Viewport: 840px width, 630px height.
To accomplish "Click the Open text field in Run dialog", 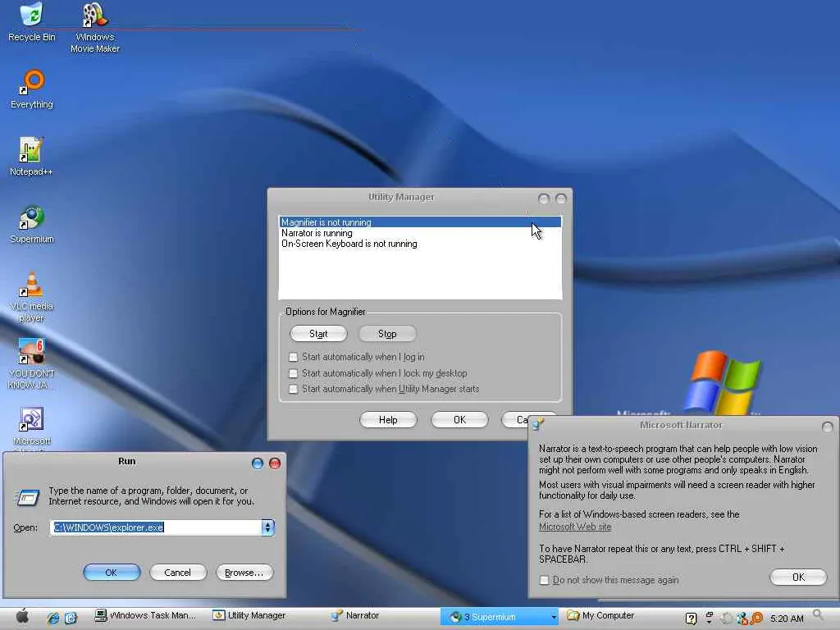I will tap(156, 527).
